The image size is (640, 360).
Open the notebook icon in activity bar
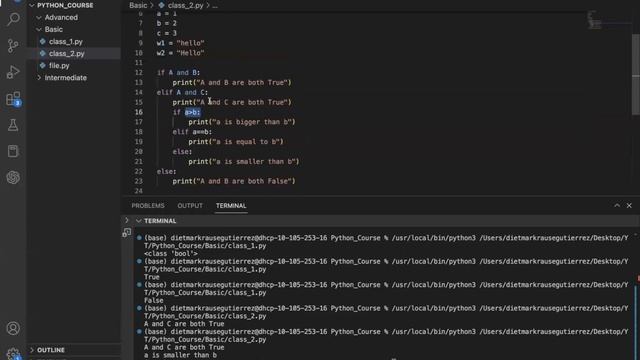click(x=13, y=151)
